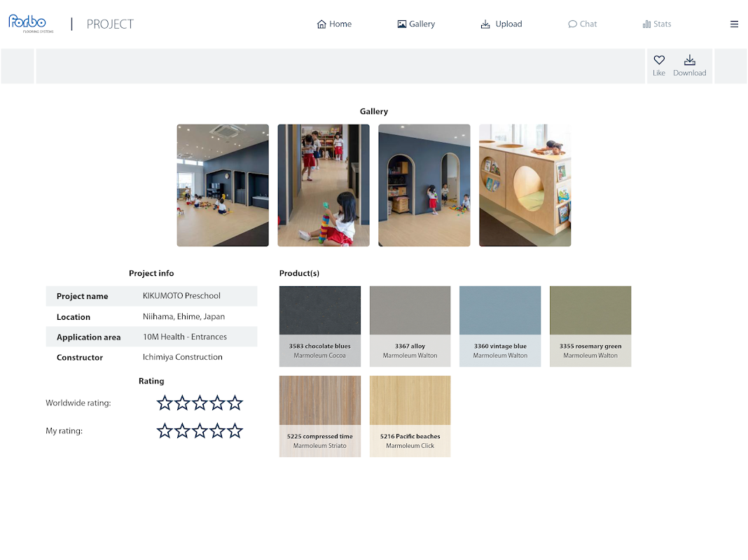Click the Ichimiya Construction value

[183, 357]
